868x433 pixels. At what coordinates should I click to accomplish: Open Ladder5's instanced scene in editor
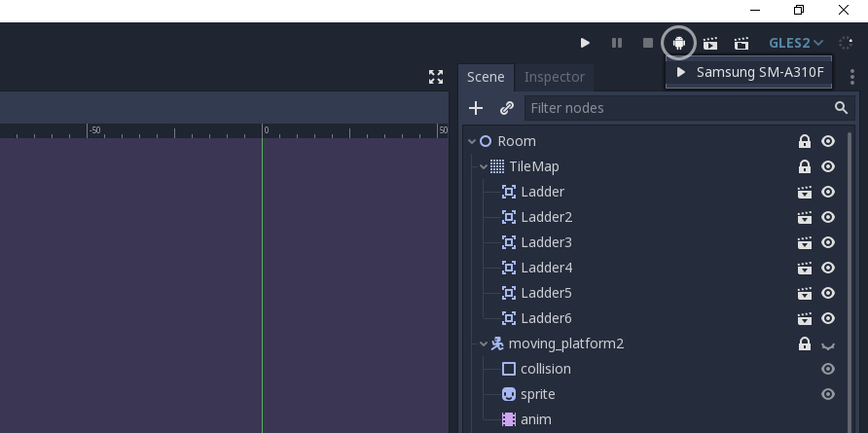point(805,293)
